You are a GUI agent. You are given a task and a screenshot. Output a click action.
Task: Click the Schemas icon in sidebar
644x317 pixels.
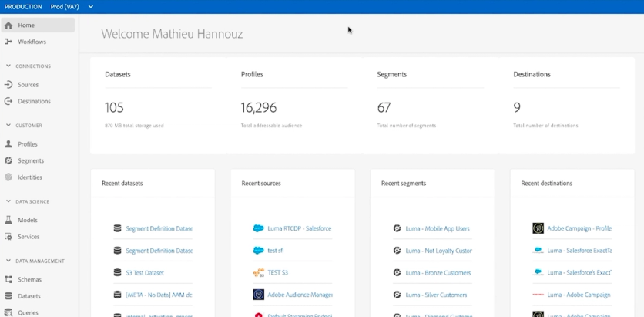(8, 279)
